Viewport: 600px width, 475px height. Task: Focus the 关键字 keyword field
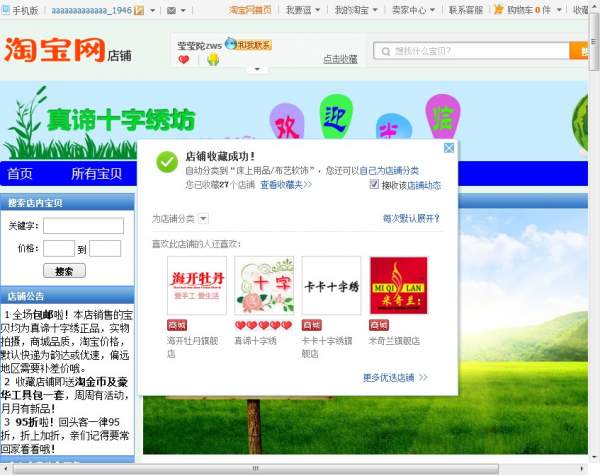tap(83, 225)
